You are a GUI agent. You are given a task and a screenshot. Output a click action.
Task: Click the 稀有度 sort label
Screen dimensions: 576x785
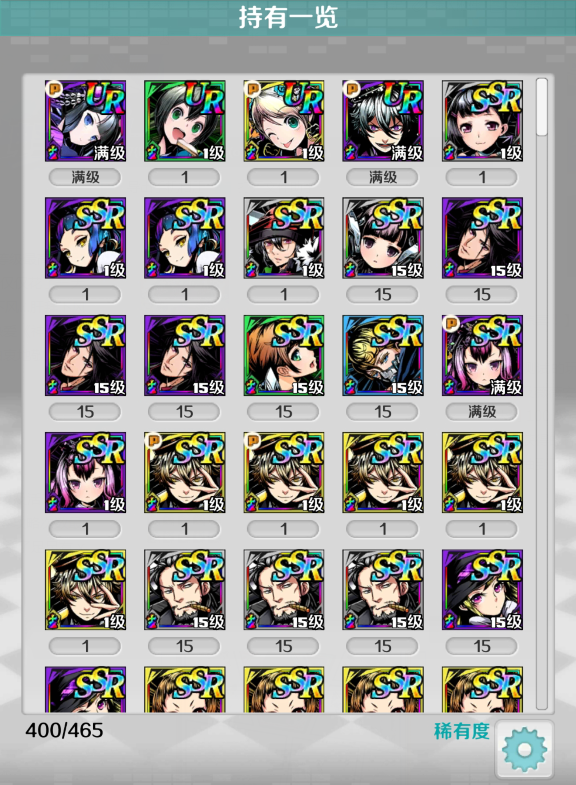[461, 731]
